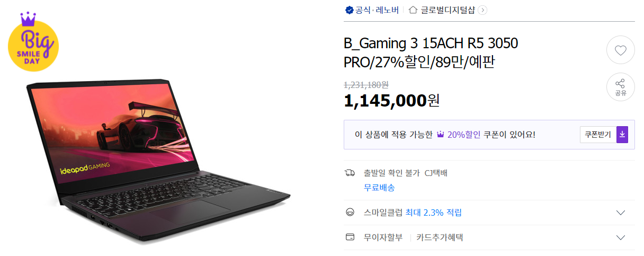Click the purple crown coupon icon

440,135
